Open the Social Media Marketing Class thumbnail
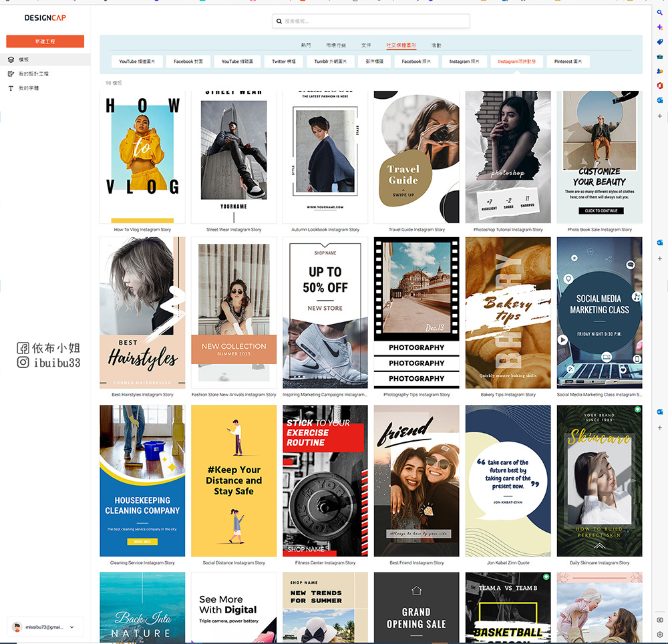668x644 pixels. point(599,313)
